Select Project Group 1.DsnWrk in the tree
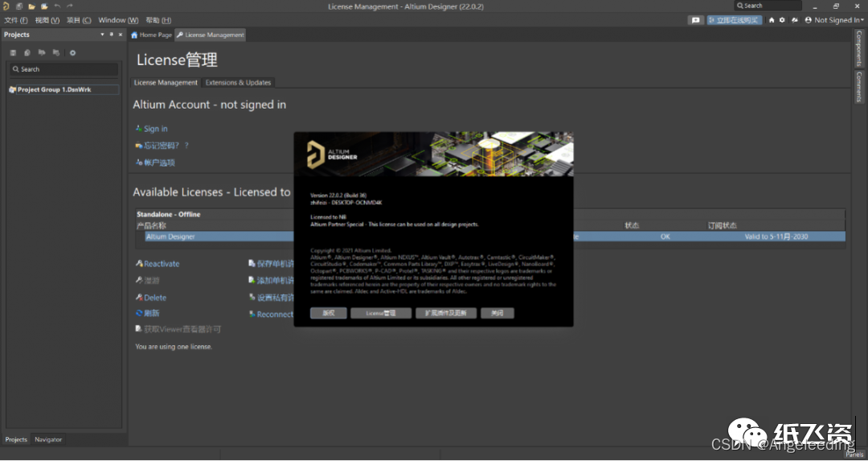Image resolution: width=868 pixels, height=461 pixels. click(x=54, y=89)
